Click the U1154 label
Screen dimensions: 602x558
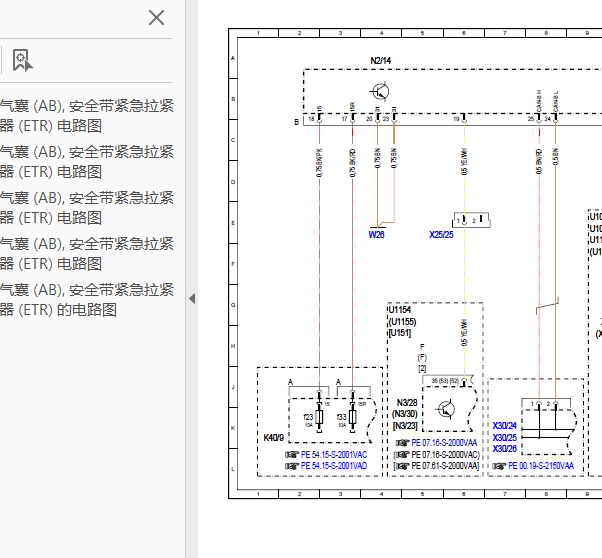[x=400, y=310]
